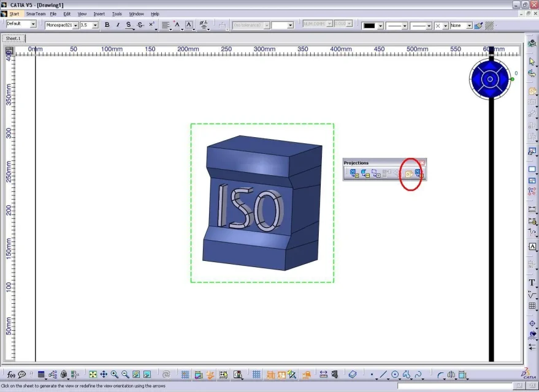The image size is (539, 392).
Task: Click the ISO isometric view preview
Action: 262,203
